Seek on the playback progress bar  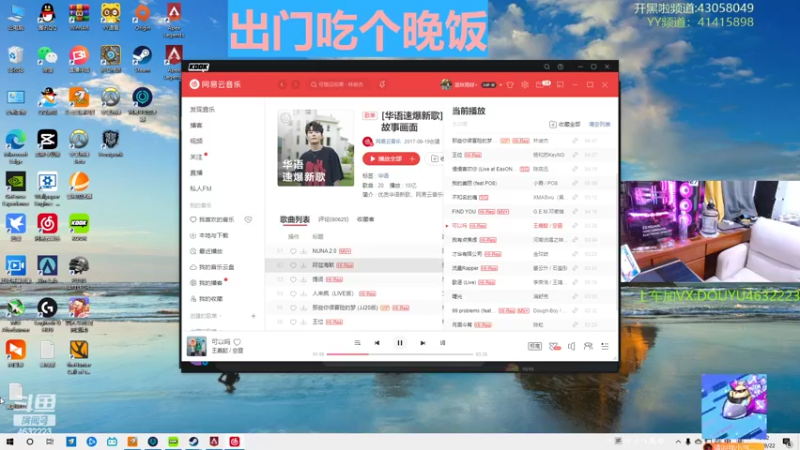coord(400,354)
